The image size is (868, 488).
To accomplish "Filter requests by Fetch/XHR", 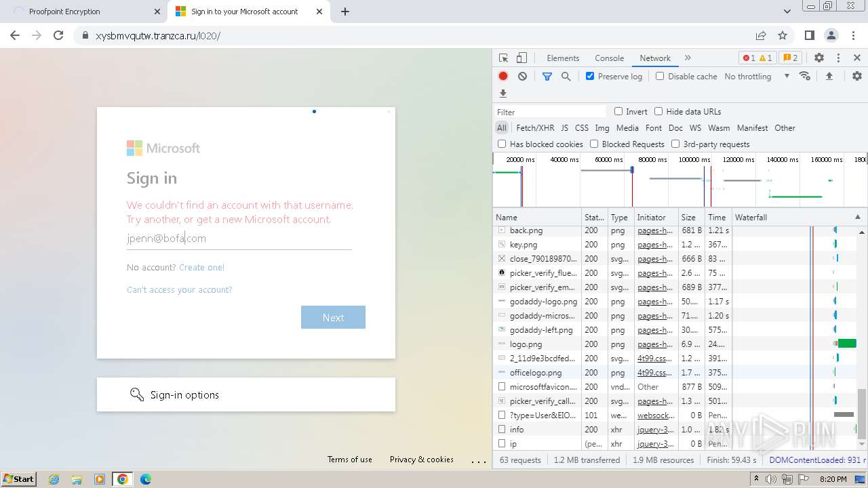I will 535,127.
